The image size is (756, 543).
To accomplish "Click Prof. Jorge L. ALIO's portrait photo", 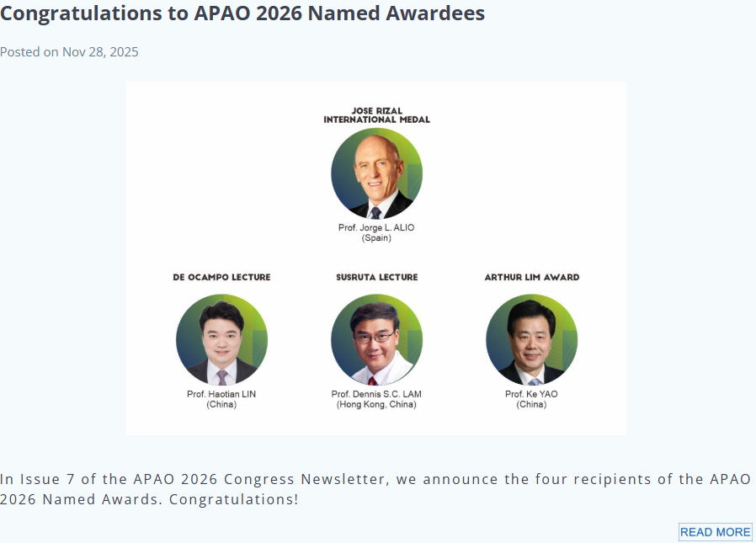I will point(376,173).
